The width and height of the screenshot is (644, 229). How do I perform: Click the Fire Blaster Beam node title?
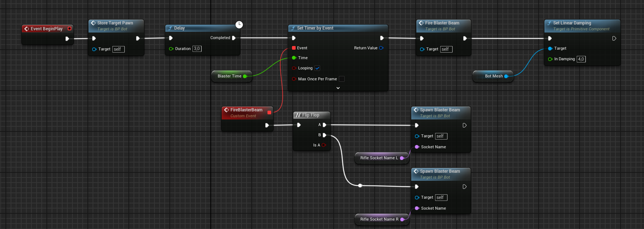click(442, 23)
